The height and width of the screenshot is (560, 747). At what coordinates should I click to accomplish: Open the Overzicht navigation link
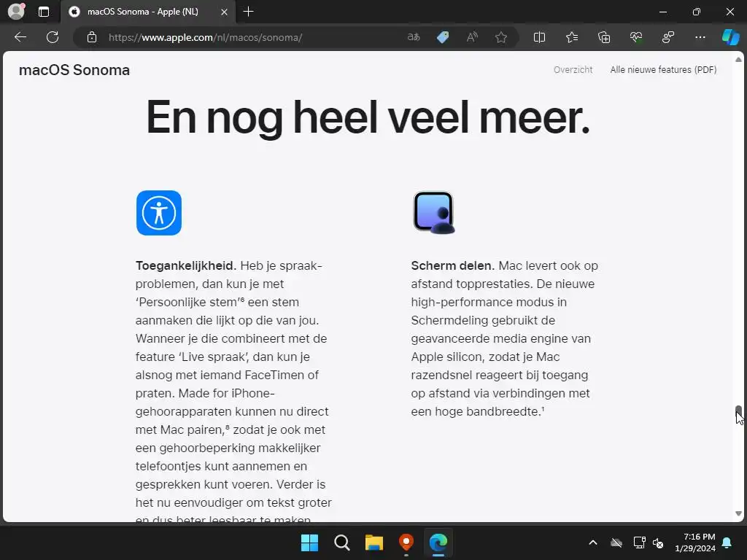[x=573, y=69]
